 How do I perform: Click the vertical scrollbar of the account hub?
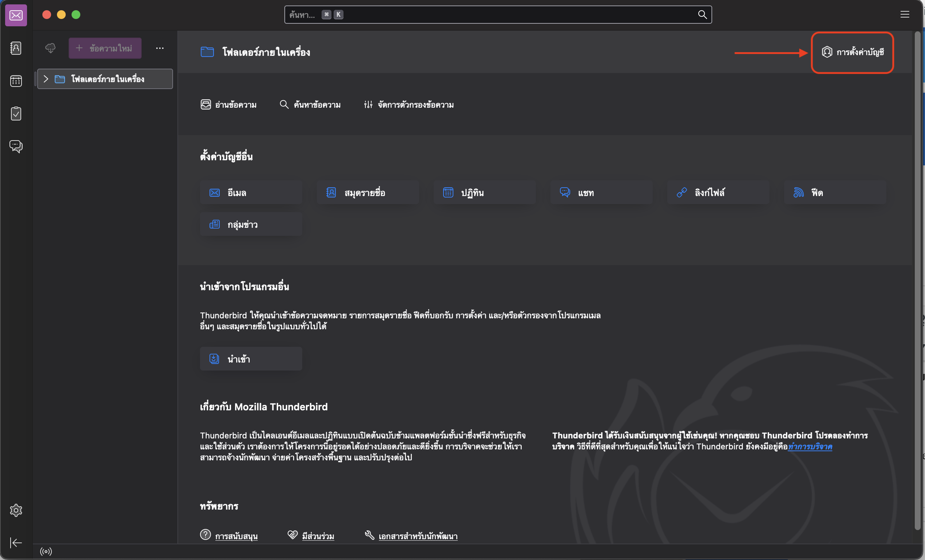pyautogui.click(x=917, y=281)
